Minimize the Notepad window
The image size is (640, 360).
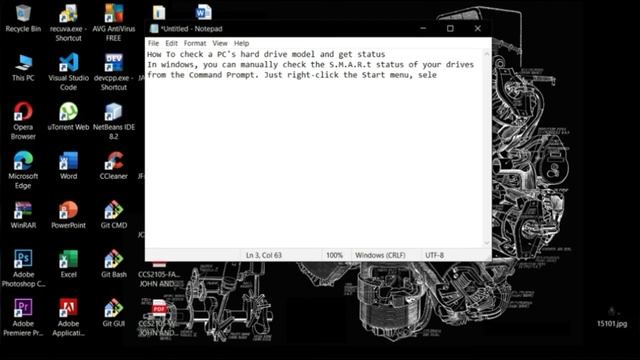click(x=423, y=28)
